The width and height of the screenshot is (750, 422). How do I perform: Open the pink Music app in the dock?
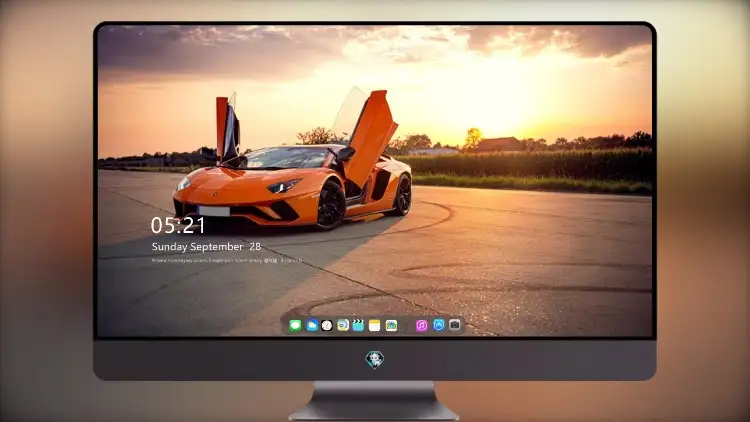click(x=421, y=326)
